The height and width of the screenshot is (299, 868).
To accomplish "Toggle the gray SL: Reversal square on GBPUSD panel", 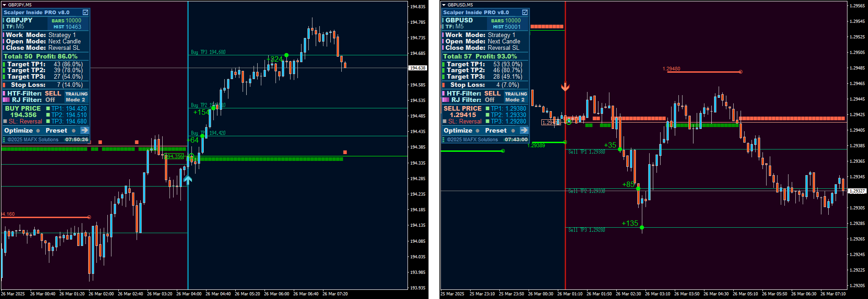I will coord(445,122).
